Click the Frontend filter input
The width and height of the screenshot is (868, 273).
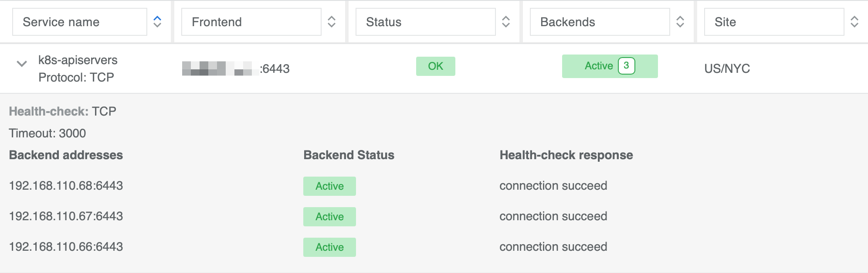(x=251, y=22)
